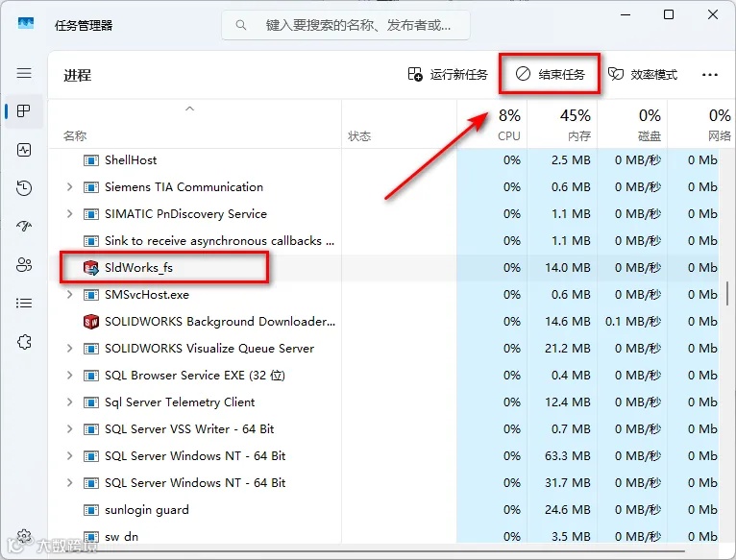Expand Sql Server Telemetry Client process
This screenshot has height=560, width=736.
(x=69, y=402)
